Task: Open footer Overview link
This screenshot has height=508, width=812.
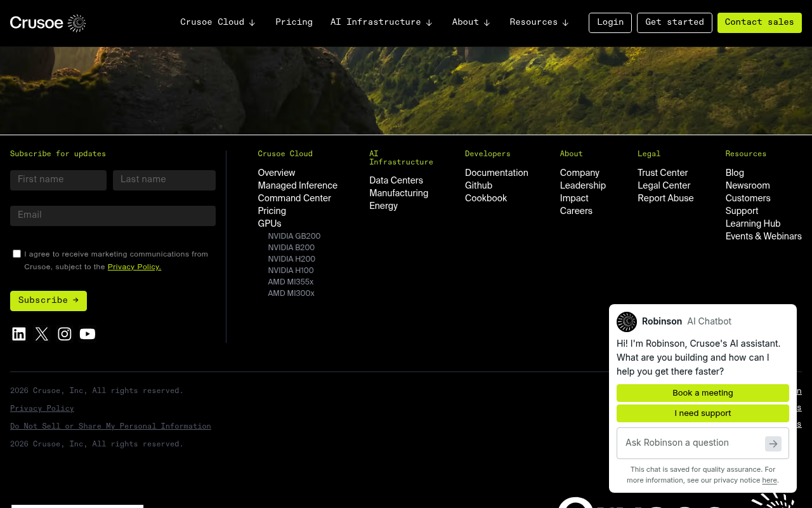Action: tap(277, 173)
